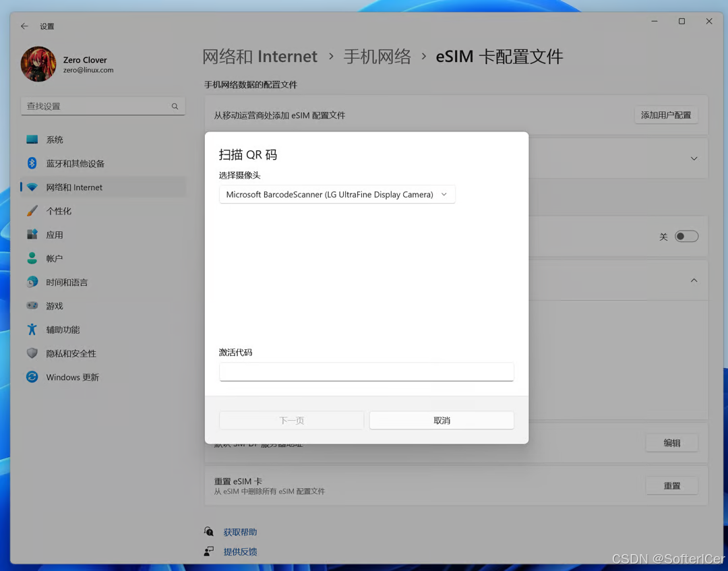This screenshot has width=728, height=571.
Task: Click the search magnifier icon
Action: tap(175, 107)
